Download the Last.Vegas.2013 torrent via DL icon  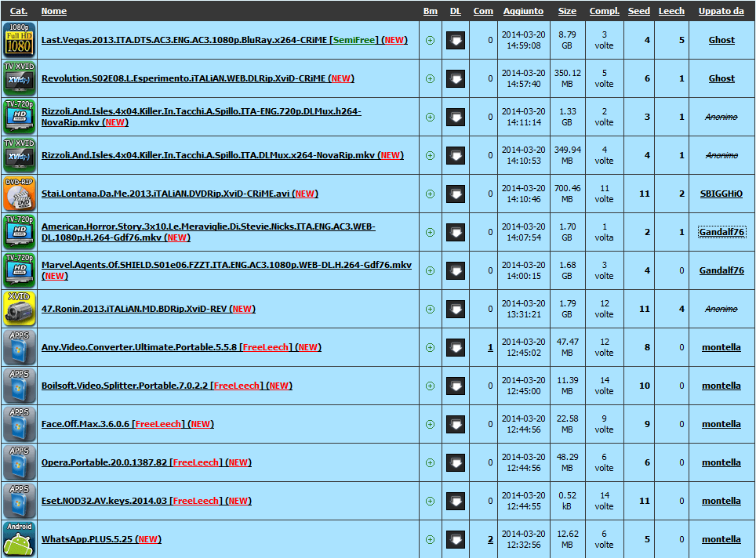coord(455,40)
